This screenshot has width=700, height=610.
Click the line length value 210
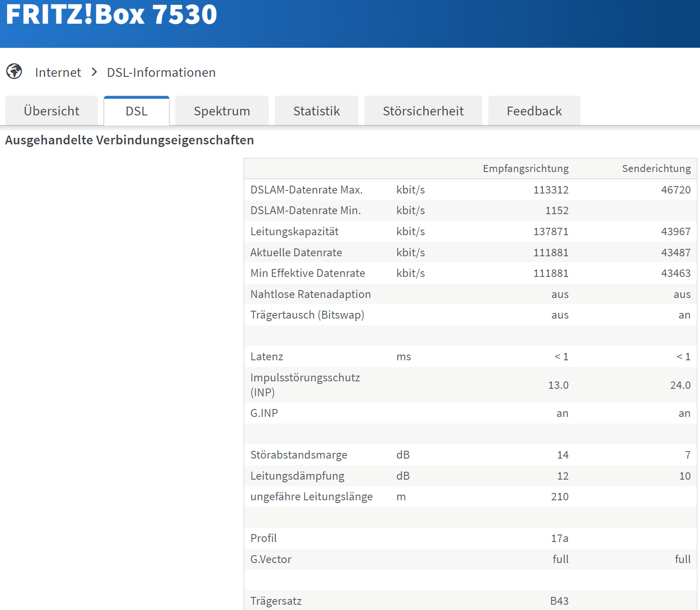pos(559,496)
